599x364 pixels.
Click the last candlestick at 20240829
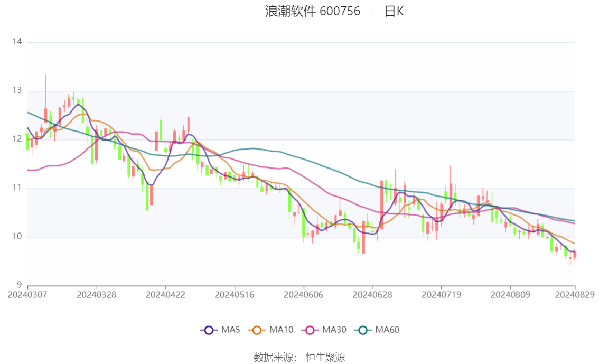pos(575,255)
